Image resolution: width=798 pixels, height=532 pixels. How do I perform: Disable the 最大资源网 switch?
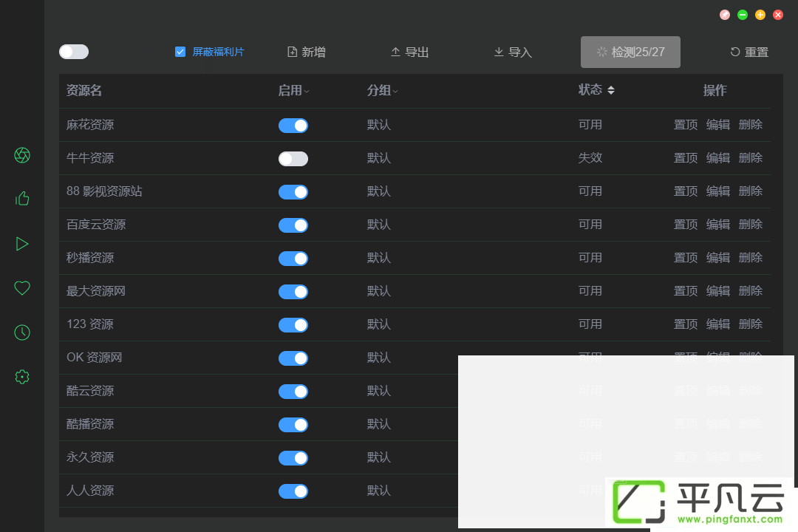pos(293,292)
